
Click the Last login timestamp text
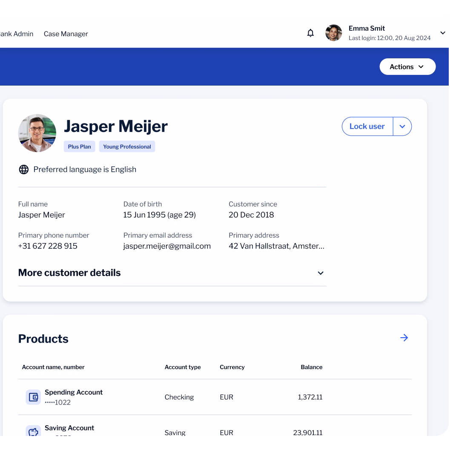pyautogui.click(x=390, y=38)
